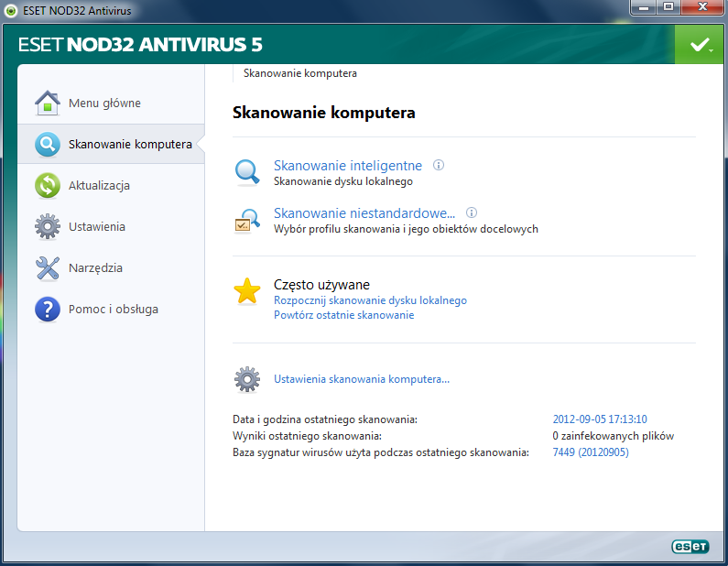Click virus signature database 7449 (20120905) link
The height and width of the screenshot is (566, 728).
click(x=591, y=452)
